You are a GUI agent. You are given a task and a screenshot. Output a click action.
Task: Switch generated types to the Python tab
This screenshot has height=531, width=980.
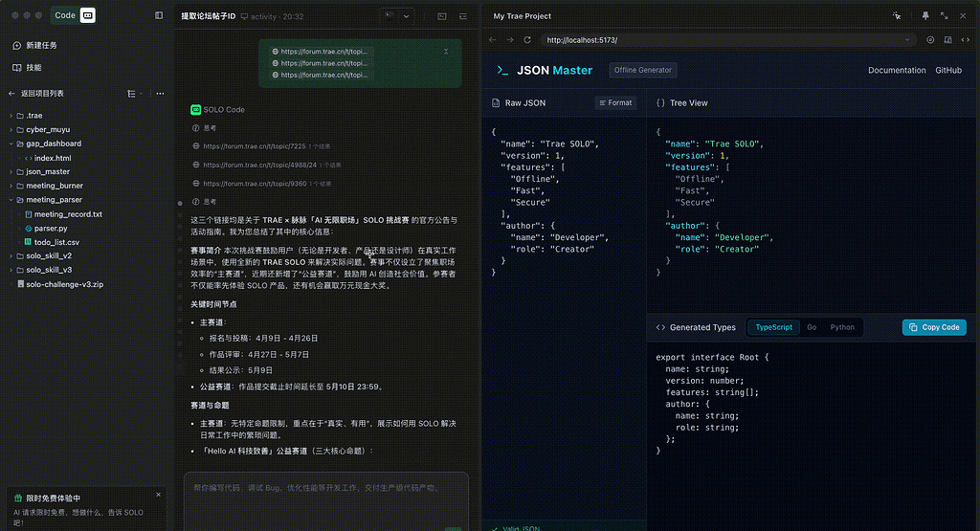click(x=842, y=327)
